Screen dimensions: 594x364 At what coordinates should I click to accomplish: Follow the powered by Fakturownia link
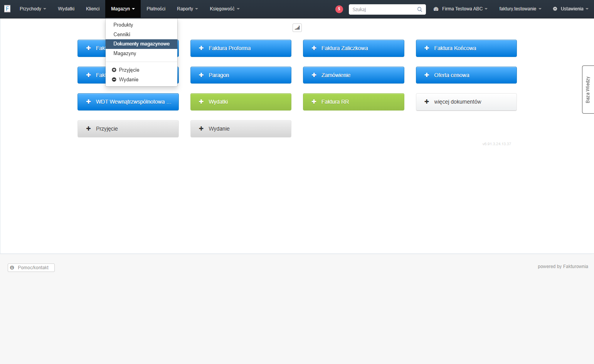563,267
